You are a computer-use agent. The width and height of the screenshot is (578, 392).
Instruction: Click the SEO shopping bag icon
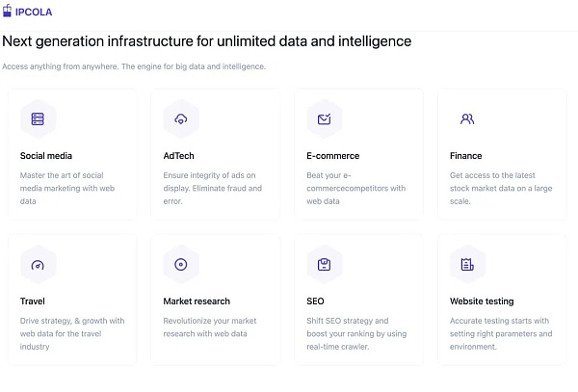(x=324, y=265)
